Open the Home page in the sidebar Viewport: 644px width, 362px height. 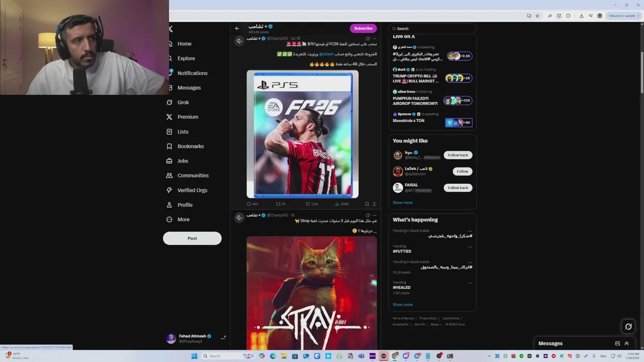[x=184, y=44]
